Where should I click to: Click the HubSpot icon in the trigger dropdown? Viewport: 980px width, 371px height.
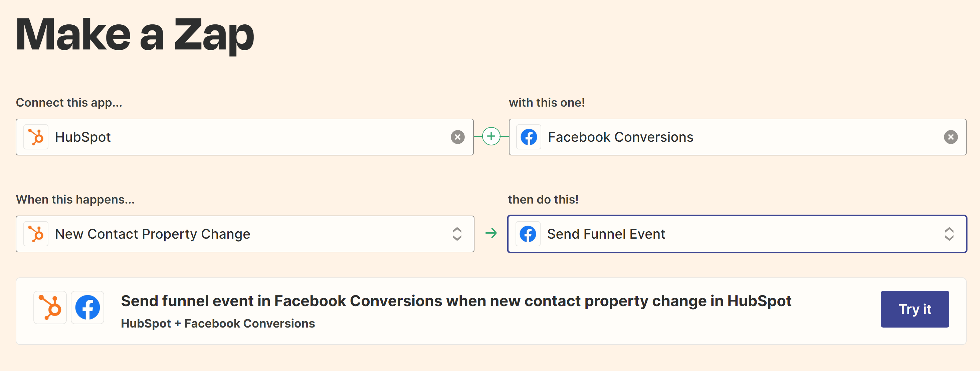click(x=36, y=234)
